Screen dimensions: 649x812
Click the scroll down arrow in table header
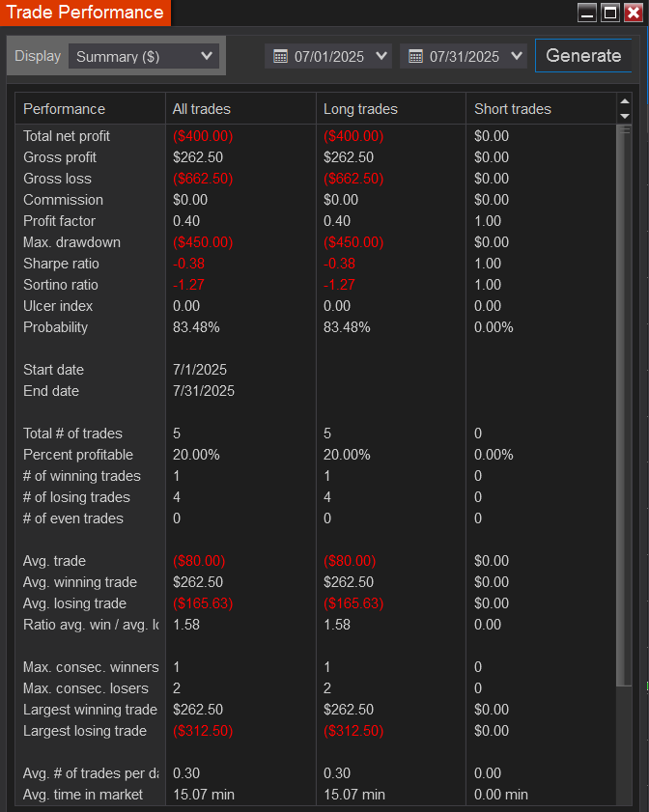click(x=624, y=116)
